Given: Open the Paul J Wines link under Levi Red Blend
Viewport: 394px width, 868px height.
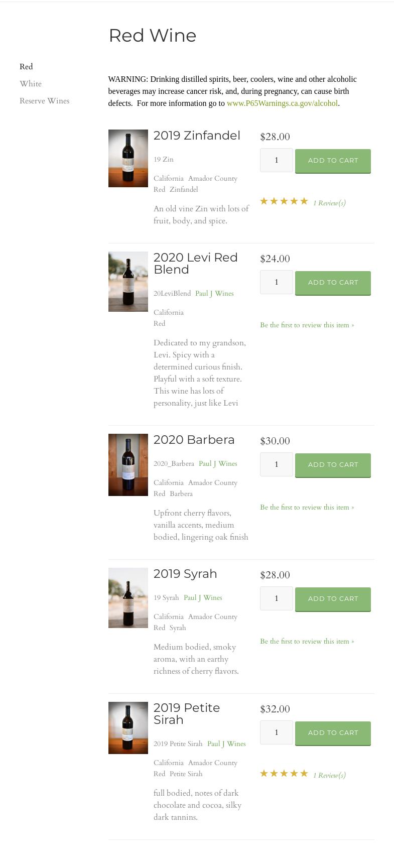Looking at the screenshot, I should tap(214, 293).
